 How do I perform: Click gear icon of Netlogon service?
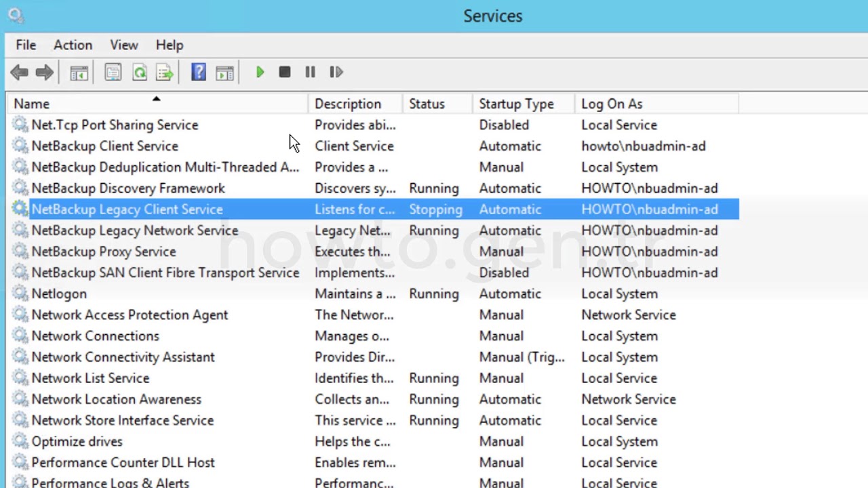(20, 293)
